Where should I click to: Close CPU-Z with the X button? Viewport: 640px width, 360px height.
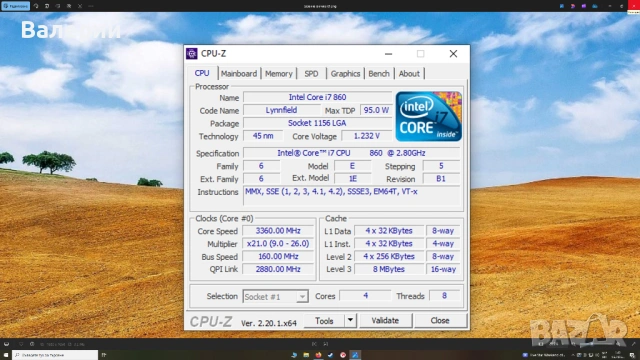coord(453,53)
